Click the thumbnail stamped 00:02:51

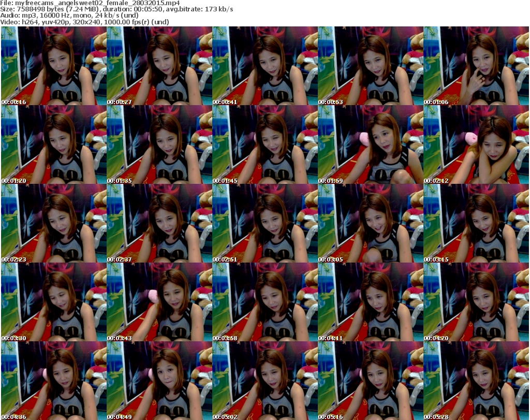[x=264, y=224]
